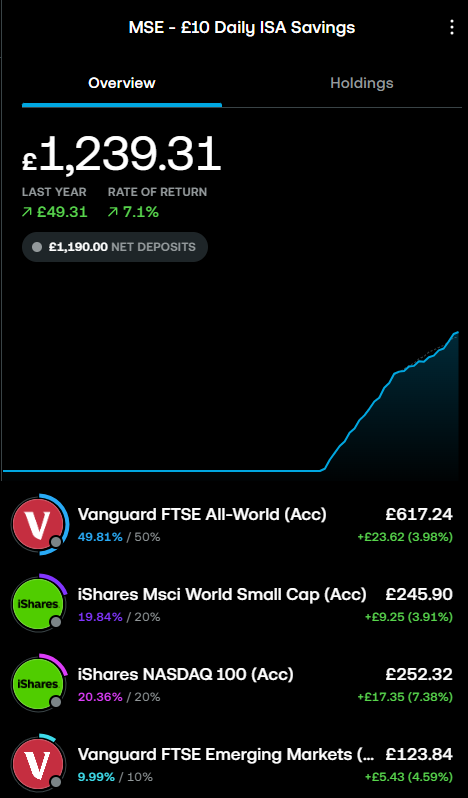This screenshot has height=798, width=468.
Task: Click the Vanguard Emerging Markets logo icon
Action: point(39,763)
